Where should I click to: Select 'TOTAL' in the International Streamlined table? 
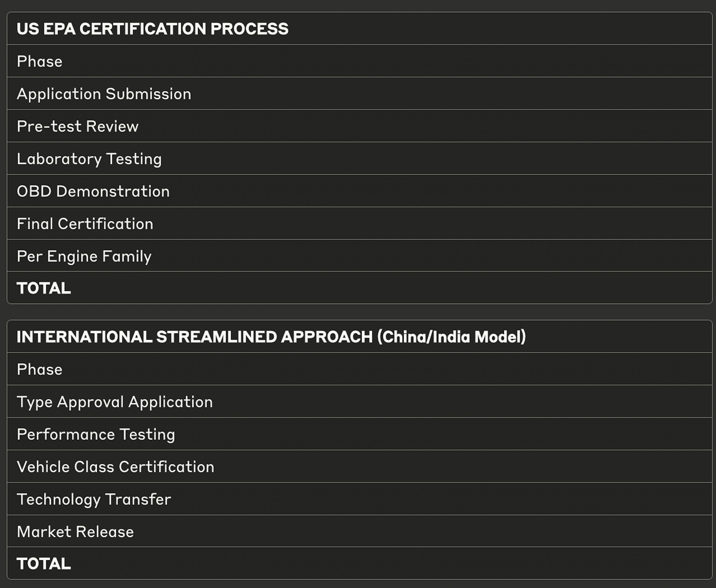359,563
